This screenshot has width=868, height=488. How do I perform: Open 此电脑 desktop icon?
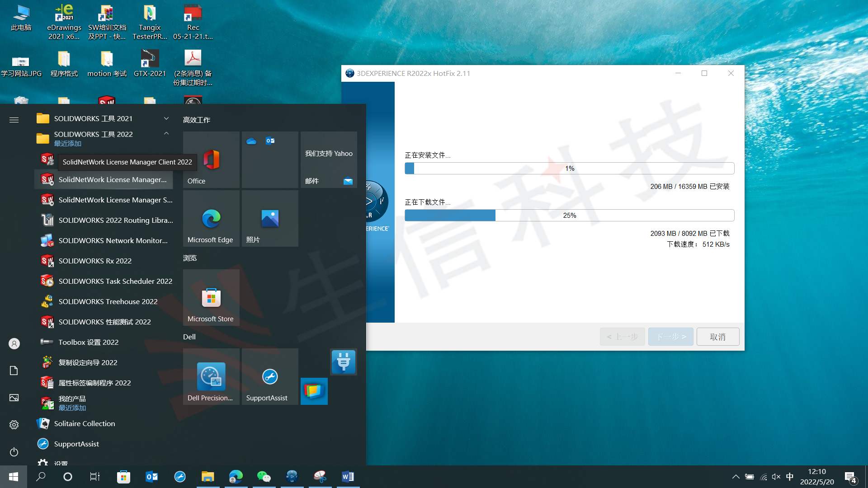pos(21,18)
